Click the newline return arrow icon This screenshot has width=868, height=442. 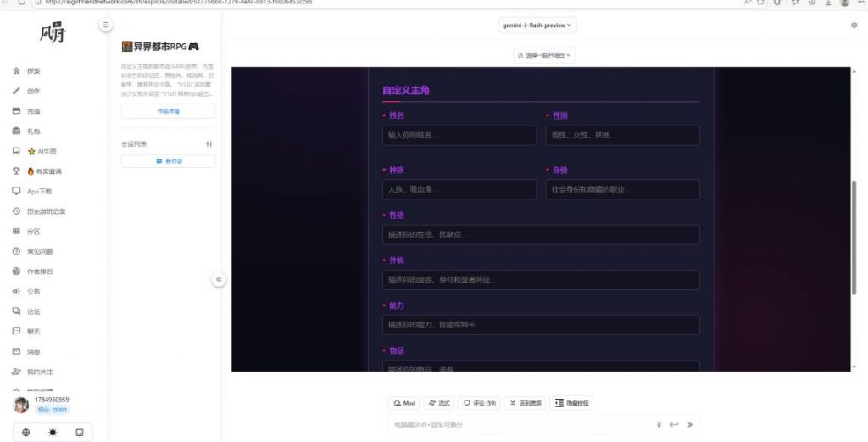(674, 424)
